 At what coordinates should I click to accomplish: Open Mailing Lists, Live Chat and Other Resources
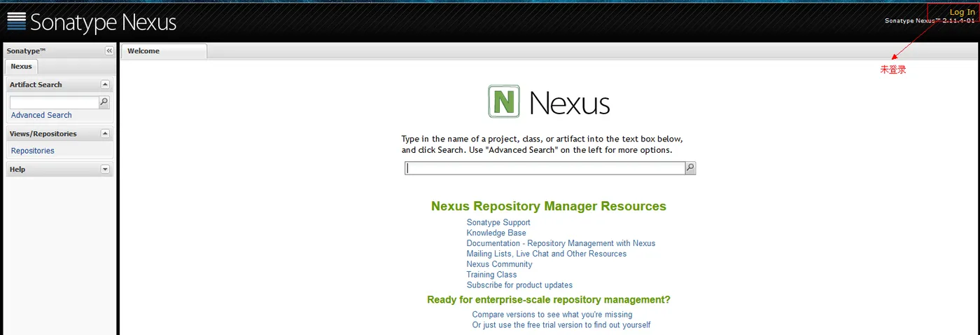pos(547,254)
